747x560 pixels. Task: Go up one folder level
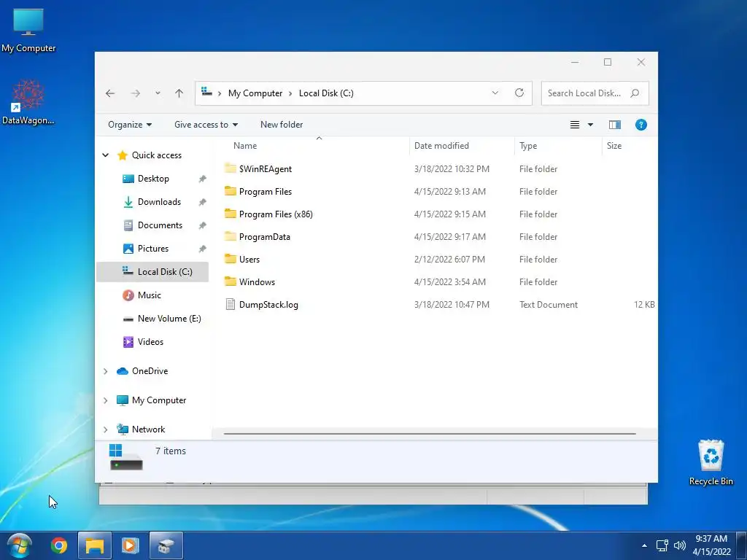pyautogui.click(x=179, y=93)
